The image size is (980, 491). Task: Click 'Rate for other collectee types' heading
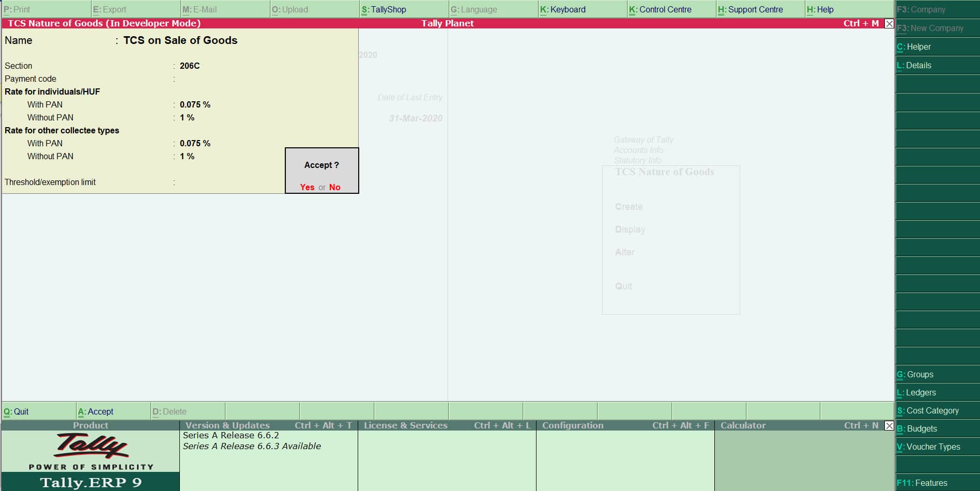[62, 130]
